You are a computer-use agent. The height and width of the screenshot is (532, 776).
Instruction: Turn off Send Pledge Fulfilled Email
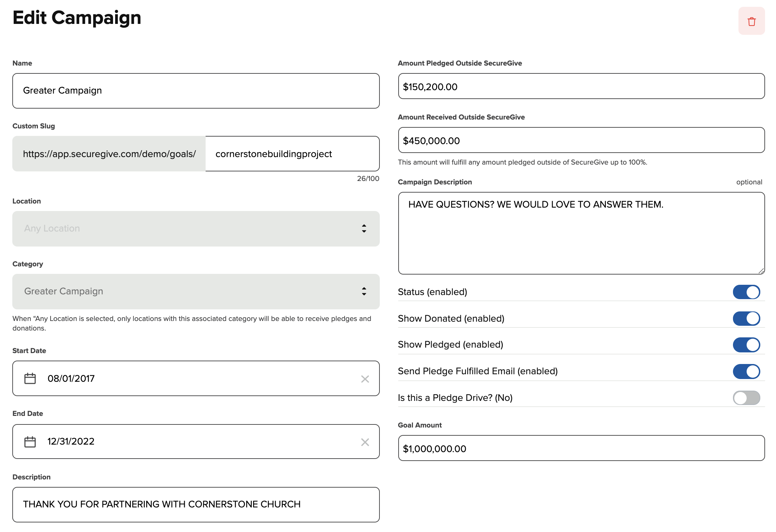746,371
